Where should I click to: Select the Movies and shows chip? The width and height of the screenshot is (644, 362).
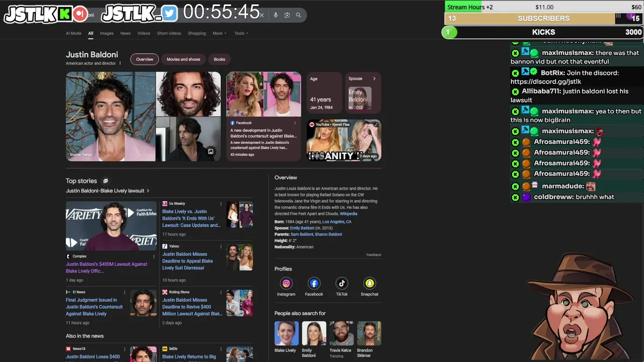(x=183, y=59)
